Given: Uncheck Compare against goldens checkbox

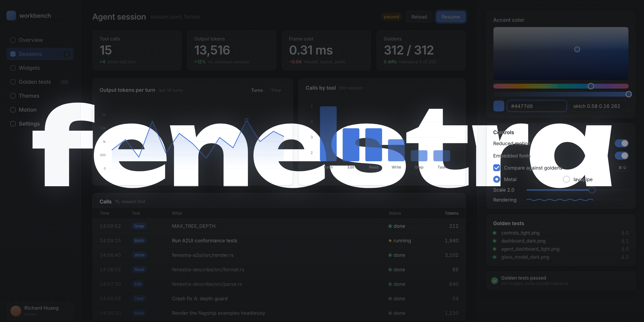Looking at the screenshot, I should 497,168.
